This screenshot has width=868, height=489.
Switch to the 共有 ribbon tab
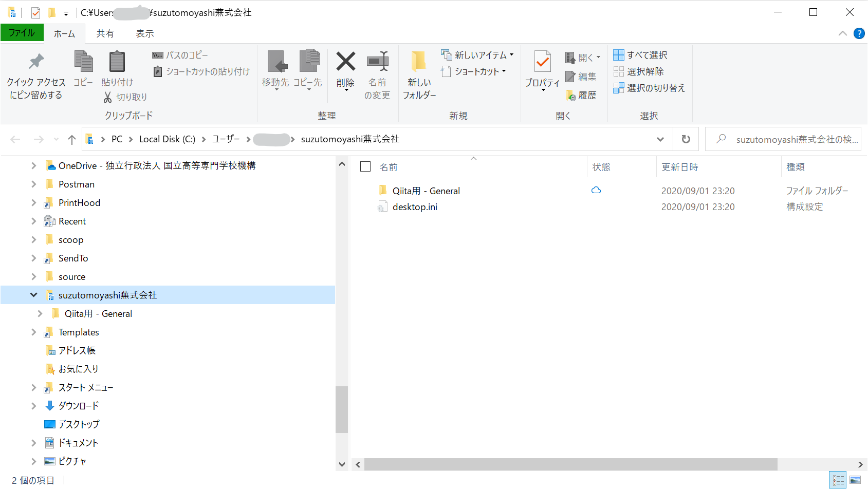[105, 33]
